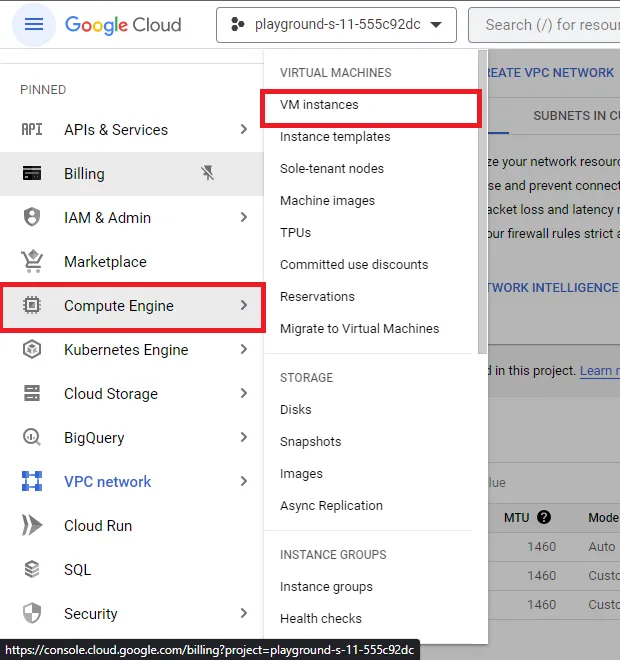Screen dimensions: 620x660
Task: Expand Compute Engine submenu chevron
Action: pyautogui.click(x=244, y=305)
